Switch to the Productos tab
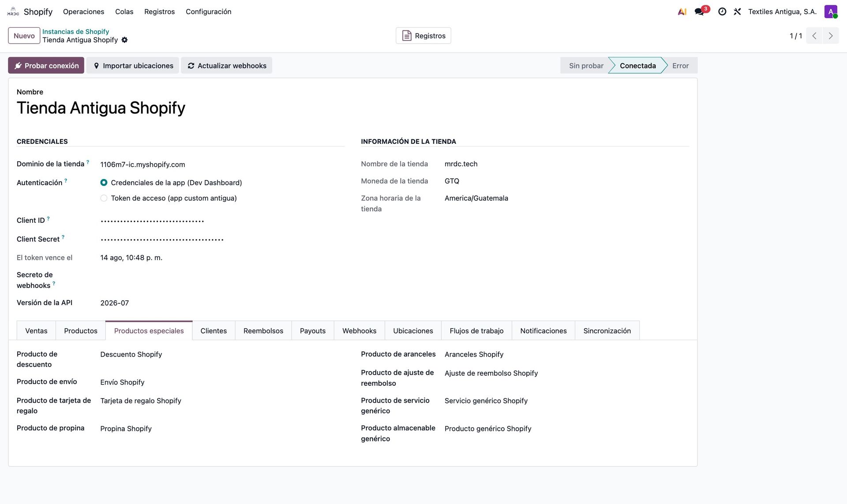The width and height of the screenshot is (847, 504). tap(81, 331)
